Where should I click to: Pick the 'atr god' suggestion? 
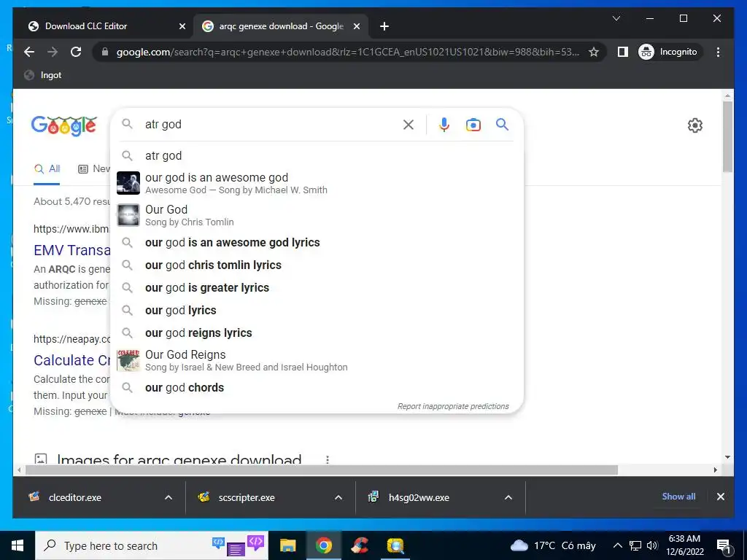pos(317,156)
